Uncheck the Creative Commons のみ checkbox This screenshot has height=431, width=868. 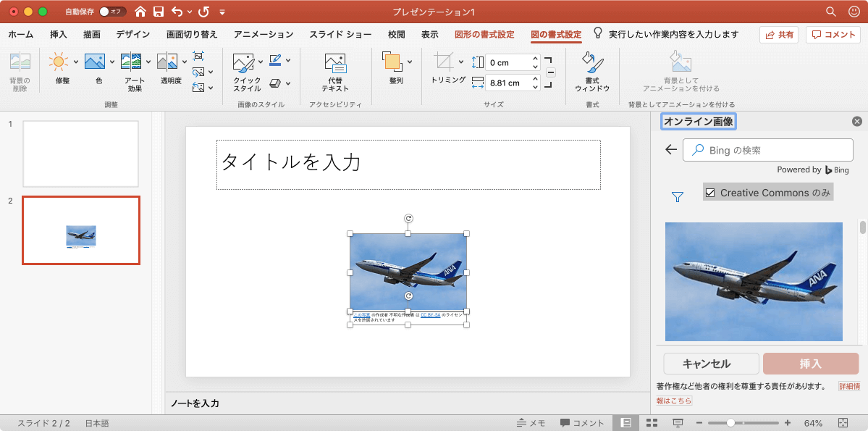click(x=710, y=193)
